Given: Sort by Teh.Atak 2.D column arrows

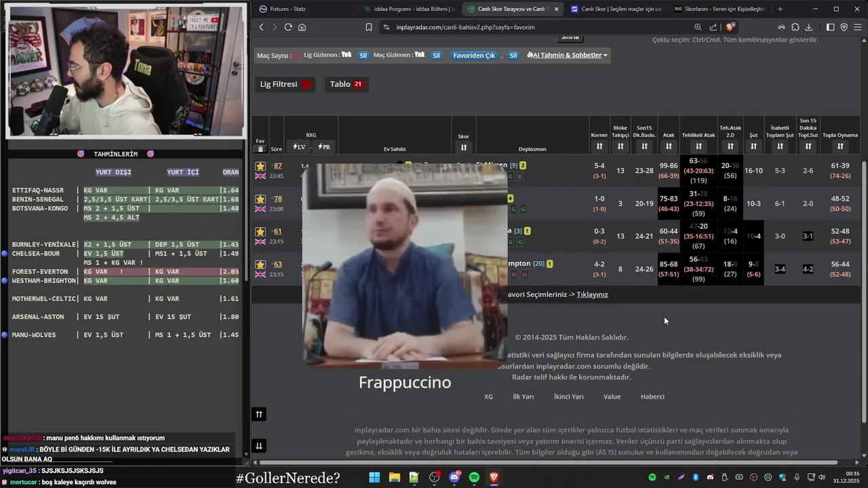Looking at the screenshot, I should [730, 146].
